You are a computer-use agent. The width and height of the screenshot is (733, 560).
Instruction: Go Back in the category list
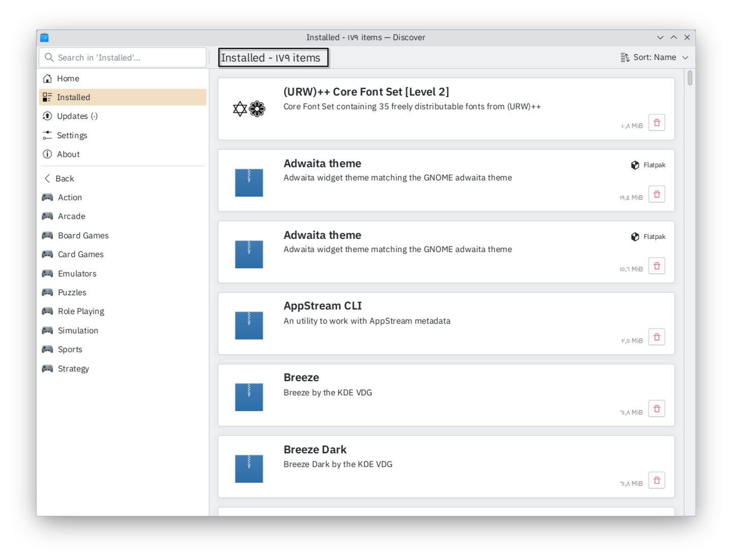click(x=122, y=178)
